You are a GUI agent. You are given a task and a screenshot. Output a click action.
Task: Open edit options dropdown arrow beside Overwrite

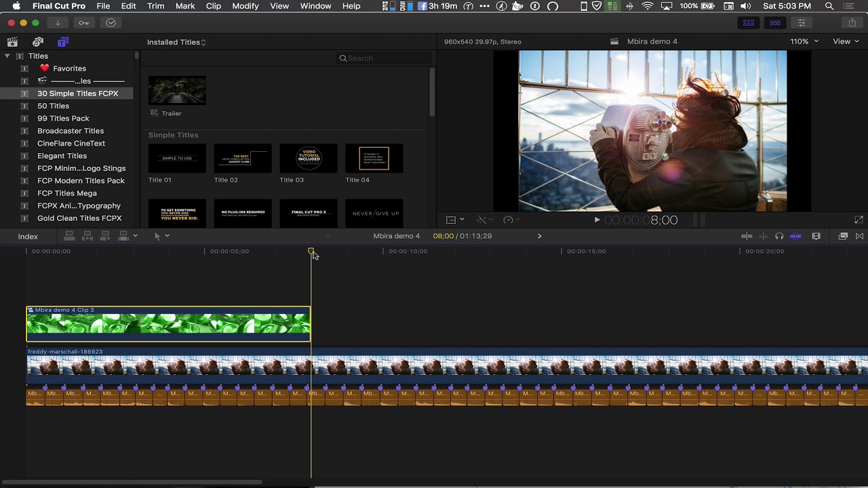tap(135, 236)
